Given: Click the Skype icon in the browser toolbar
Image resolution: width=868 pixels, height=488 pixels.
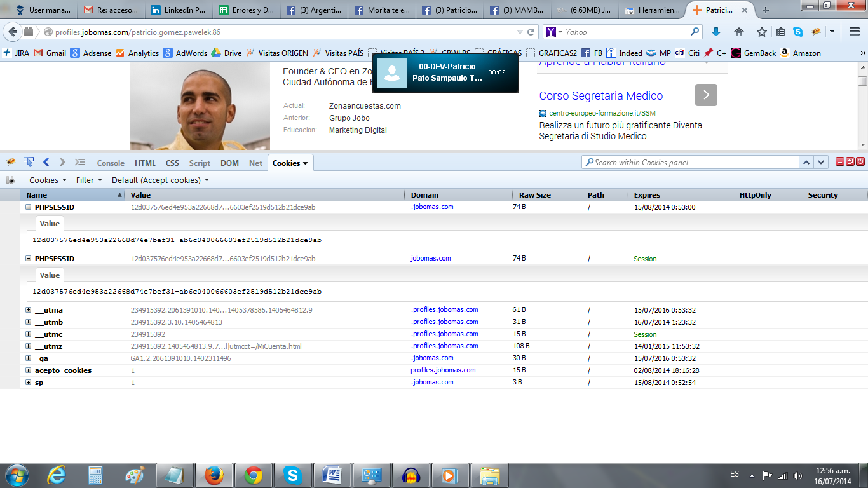Looking at the screenshot, I should [x=797, y=32].
